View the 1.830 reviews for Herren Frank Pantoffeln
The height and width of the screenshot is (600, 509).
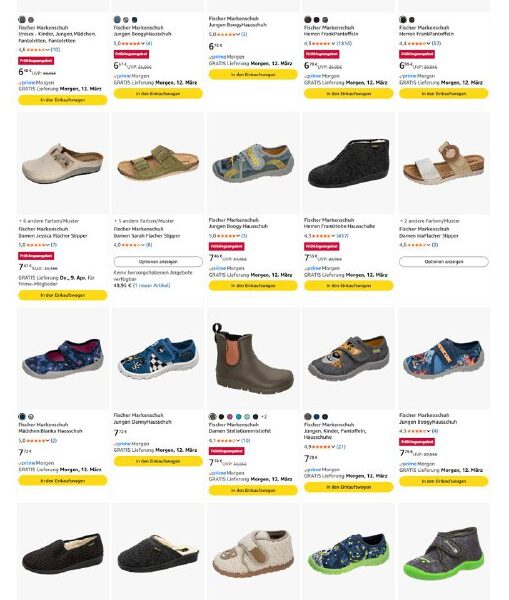pyautogui.click(x=344, y=43)
